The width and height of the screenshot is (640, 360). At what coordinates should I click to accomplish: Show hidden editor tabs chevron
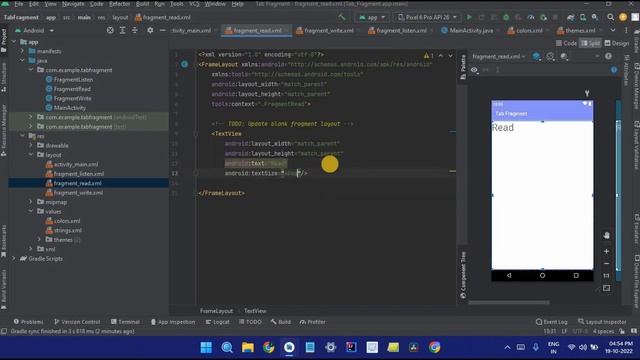613,30
